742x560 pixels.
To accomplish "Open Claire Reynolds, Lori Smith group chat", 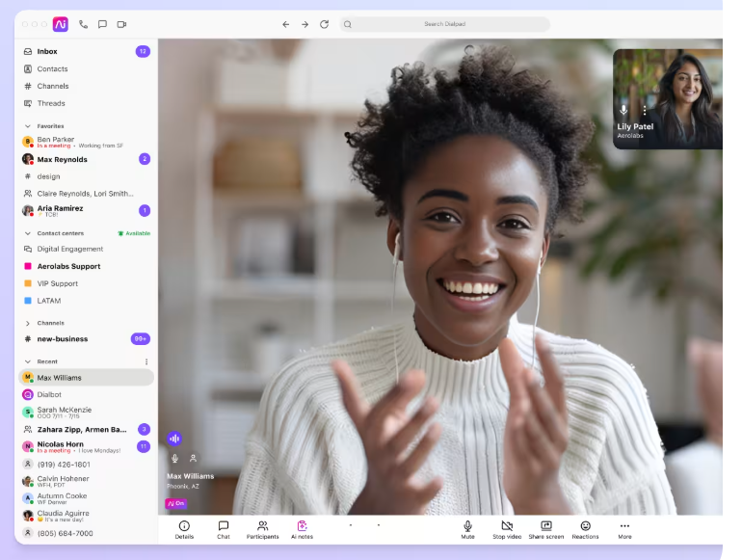I will point(87,193).
